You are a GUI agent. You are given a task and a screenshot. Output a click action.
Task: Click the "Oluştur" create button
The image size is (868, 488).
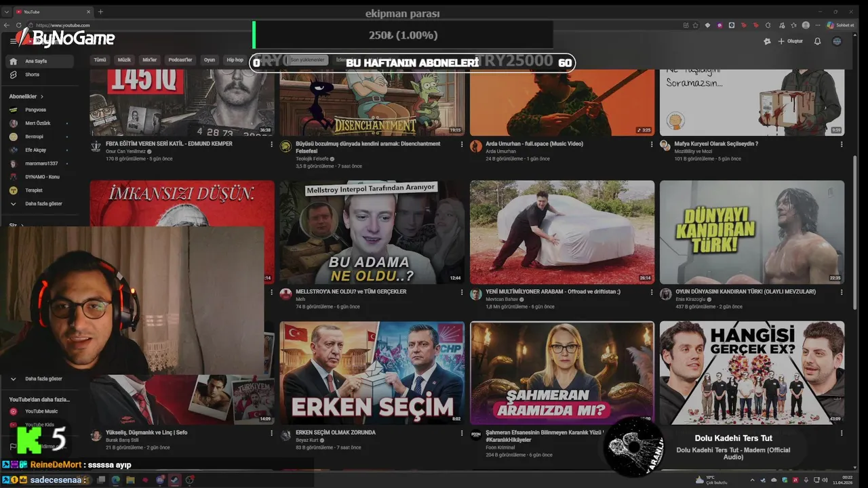(x=790, y=41)
